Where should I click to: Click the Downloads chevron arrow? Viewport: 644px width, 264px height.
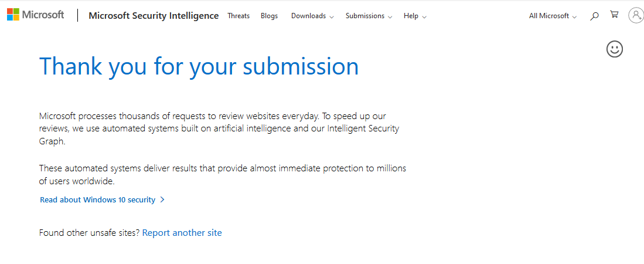click(332, 17)
